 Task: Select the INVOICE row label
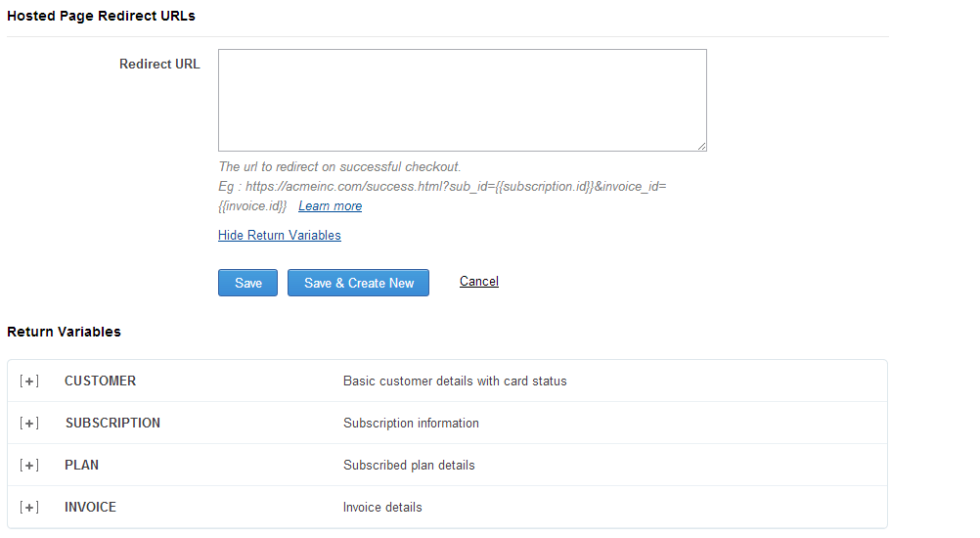pos(90,508)
